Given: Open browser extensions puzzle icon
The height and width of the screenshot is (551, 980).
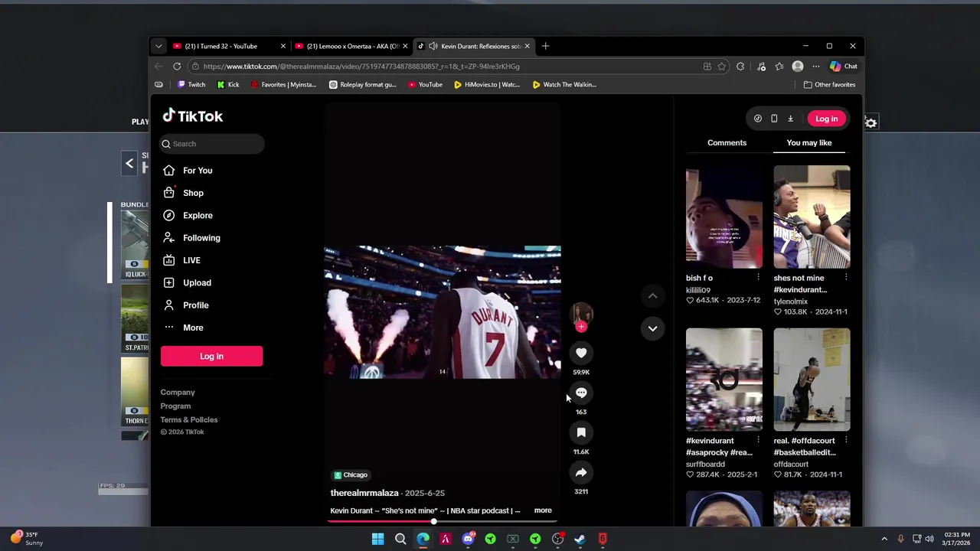Looking at the screenshot, I should pyautogui.click(x=740, y=67).
